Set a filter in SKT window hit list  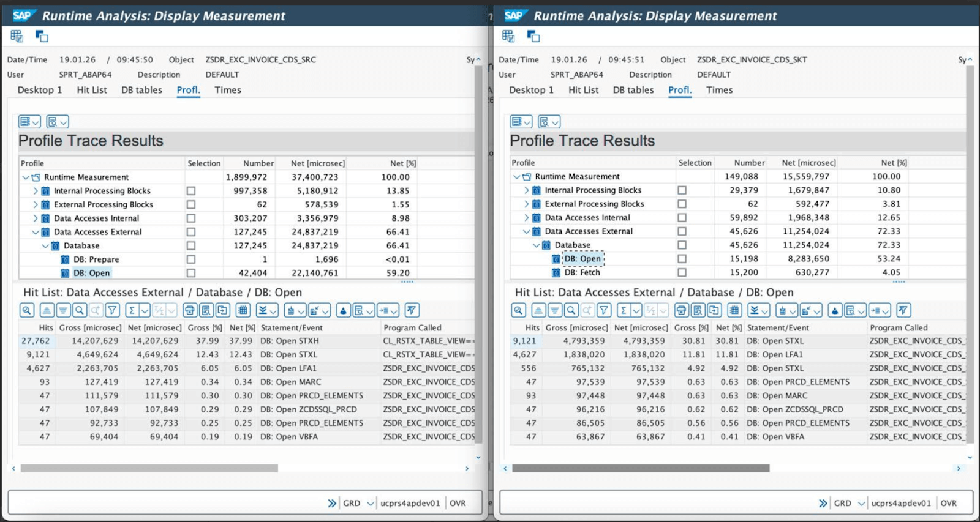[604, 310]
